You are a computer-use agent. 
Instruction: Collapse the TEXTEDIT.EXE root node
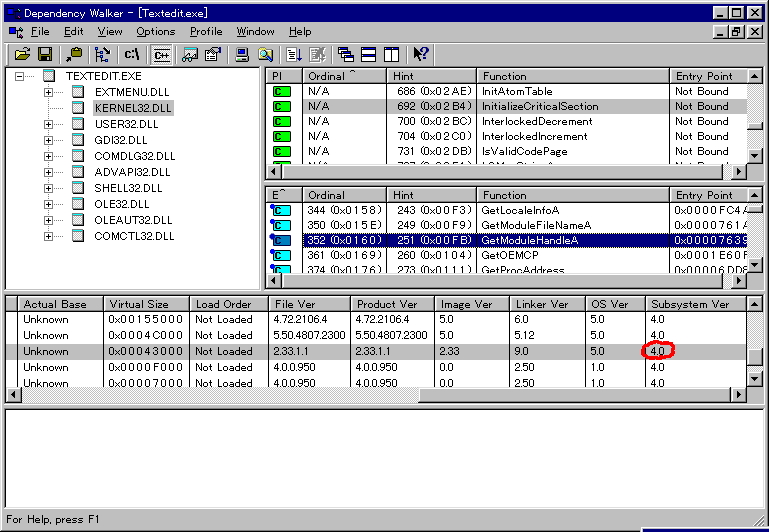click(x=19, y=76)
